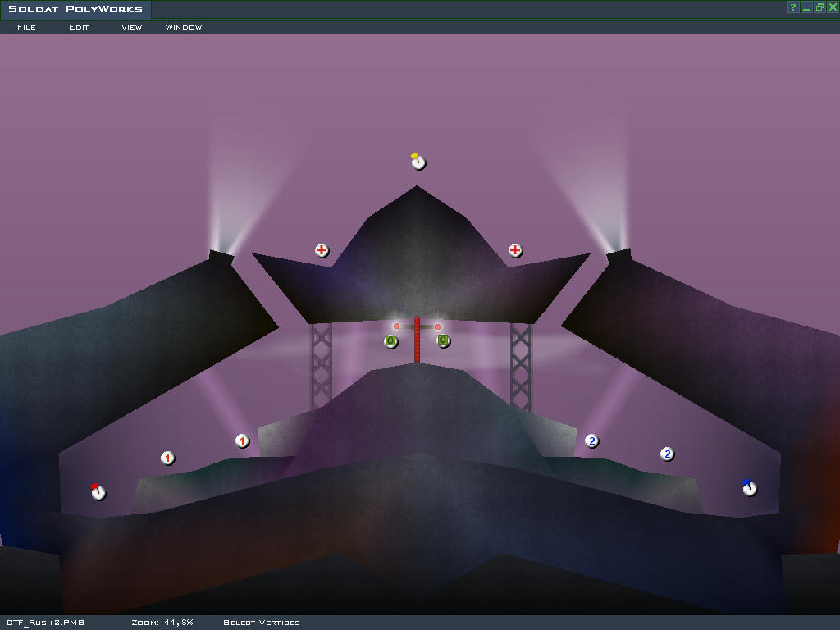Select the right medkit spawn icon

point(515,250)
